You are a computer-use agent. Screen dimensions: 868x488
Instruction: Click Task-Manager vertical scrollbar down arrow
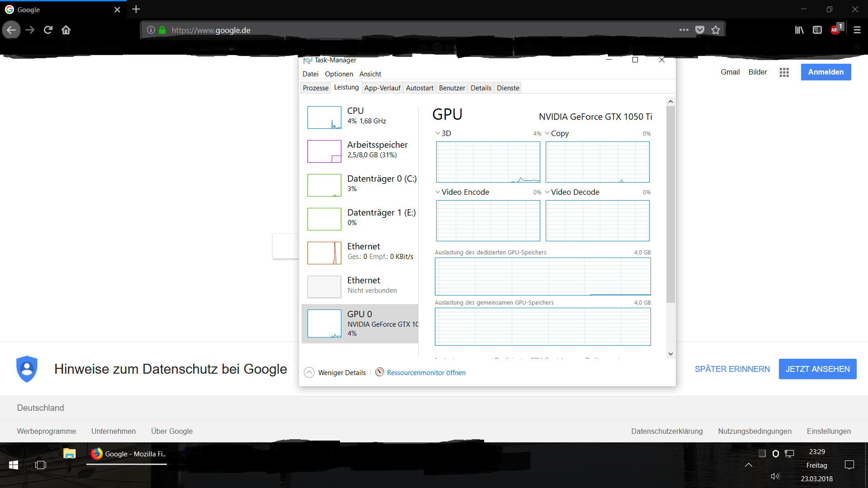click(x=670, y=354)
